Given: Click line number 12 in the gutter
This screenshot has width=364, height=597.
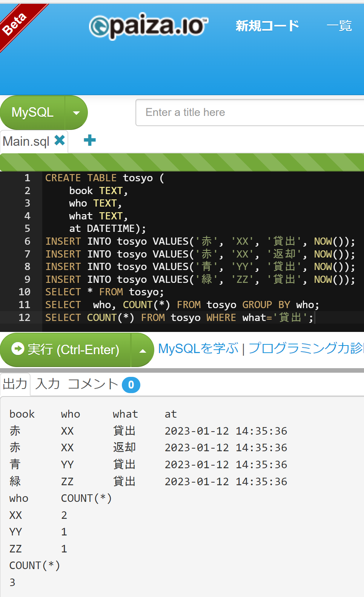Looking at the screenshot, I should [25, 318].
